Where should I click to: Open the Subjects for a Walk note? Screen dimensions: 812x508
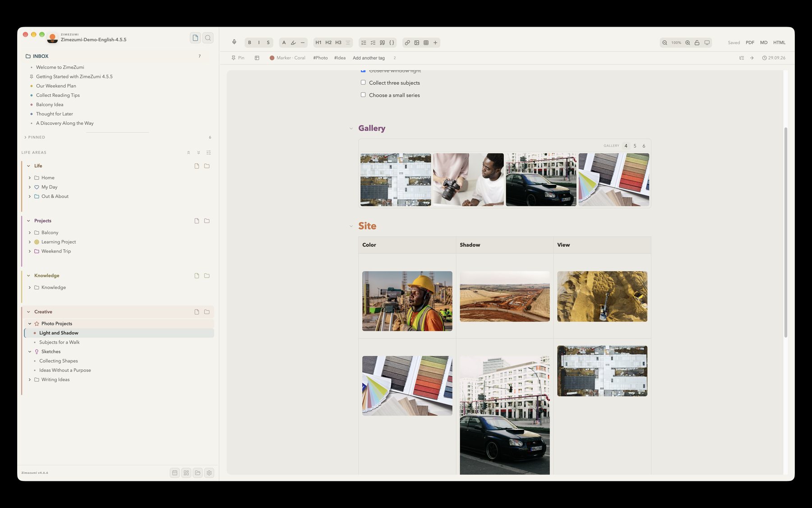59,342
